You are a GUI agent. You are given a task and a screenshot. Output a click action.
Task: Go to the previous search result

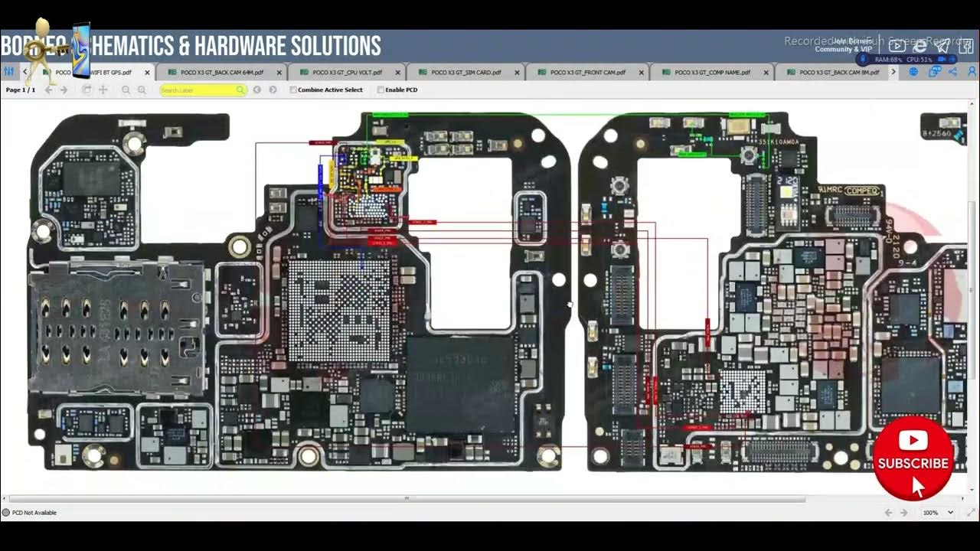click(x=256, y=90)
